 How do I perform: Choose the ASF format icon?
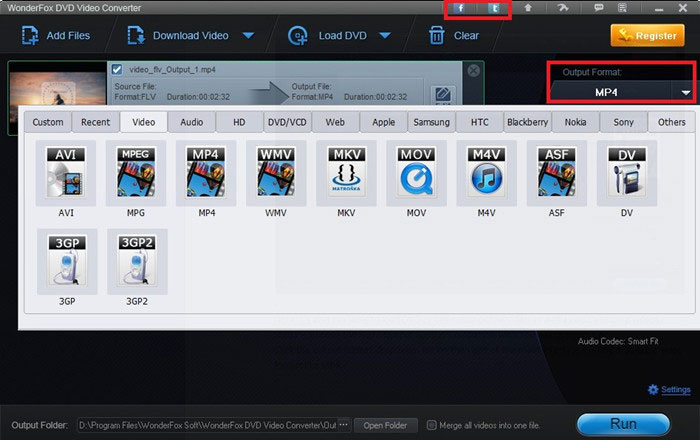pos(556,173)
